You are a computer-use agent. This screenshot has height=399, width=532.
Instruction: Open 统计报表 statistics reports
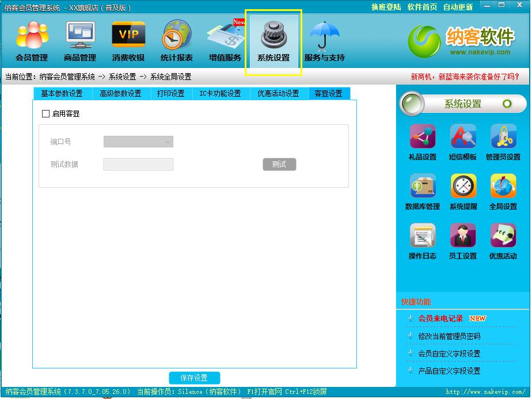click(x=177, y=41)
